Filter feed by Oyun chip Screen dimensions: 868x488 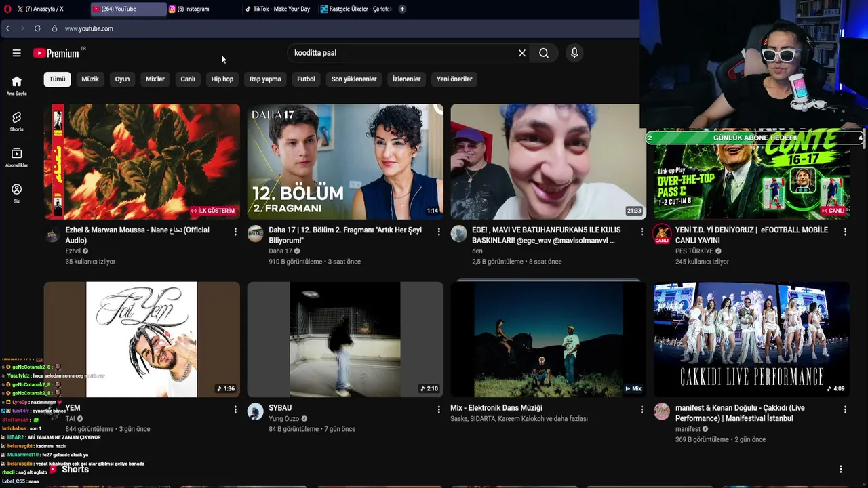point(122,79)
